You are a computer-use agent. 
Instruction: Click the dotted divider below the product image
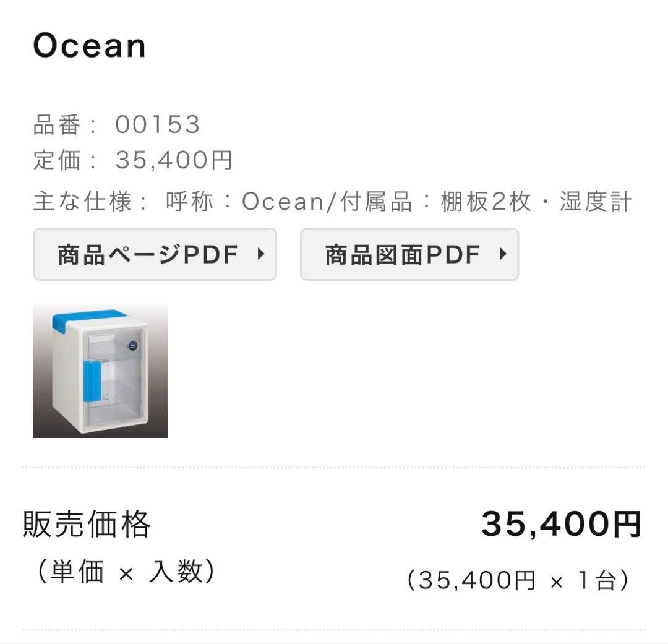(334, 466)
